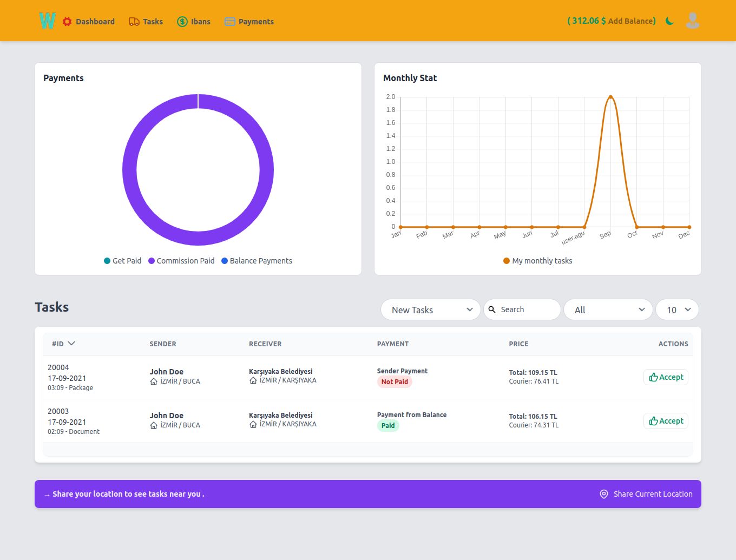Click the dollar coin Ibans icon
This screenshot has height=560, width=736.
182,22
